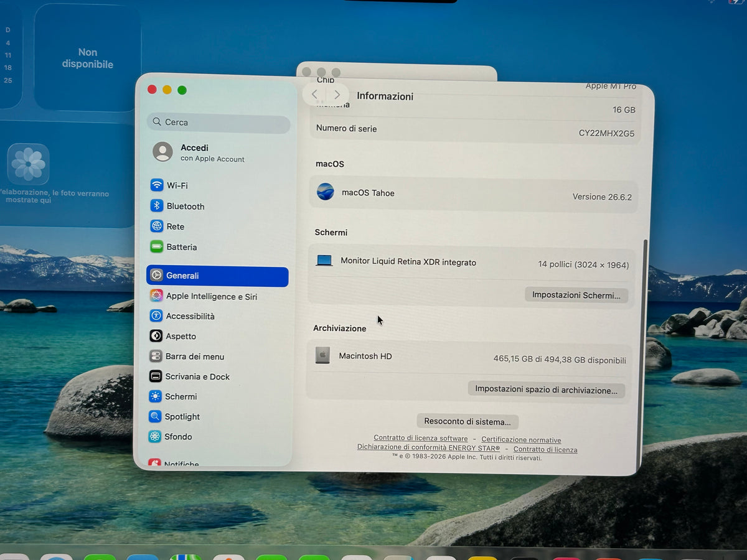Viewport: 747px width, 560px height.
Task: Click the Generali gear icon
Action: pyautogui.click(x=156, y=276)
